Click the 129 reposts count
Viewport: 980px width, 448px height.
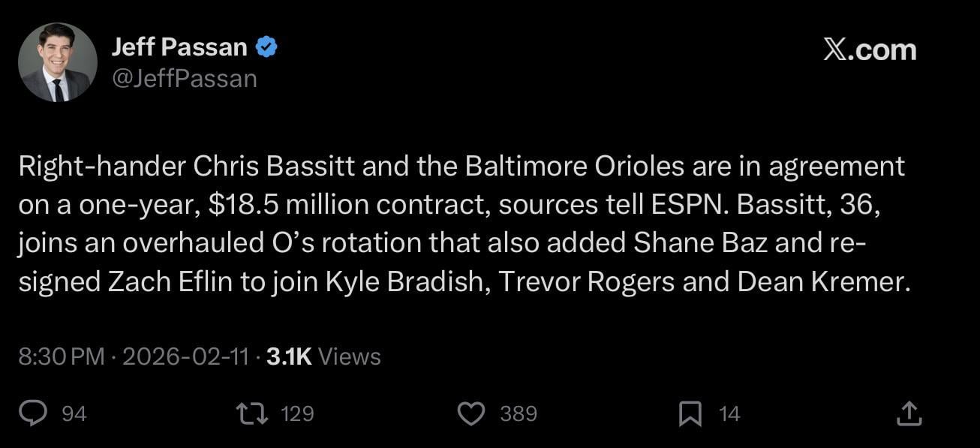(x=298, y=413)
